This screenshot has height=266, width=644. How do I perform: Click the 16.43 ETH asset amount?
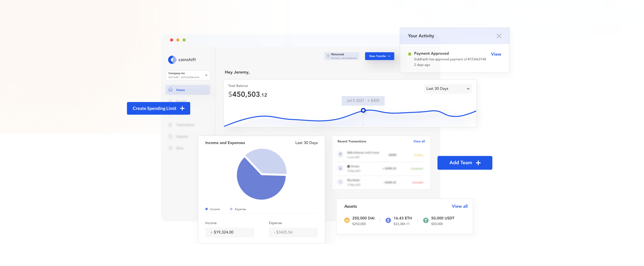pos(402,218)
